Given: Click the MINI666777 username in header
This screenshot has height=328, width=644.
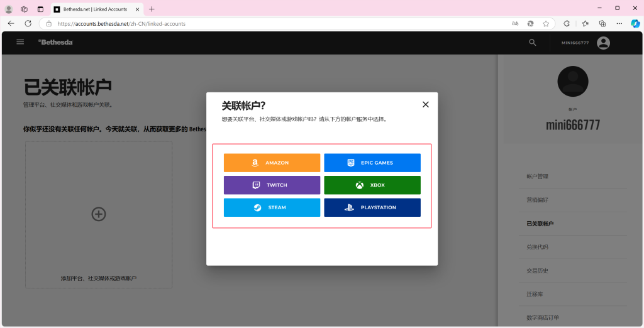Looking at the screenshot, I should coord(575,43).
